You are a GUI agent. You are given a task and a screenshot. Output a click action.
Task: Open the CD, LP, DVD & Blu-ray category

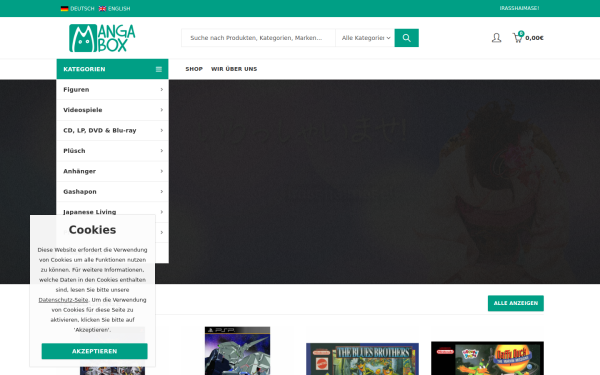click(x=99, y=130)
